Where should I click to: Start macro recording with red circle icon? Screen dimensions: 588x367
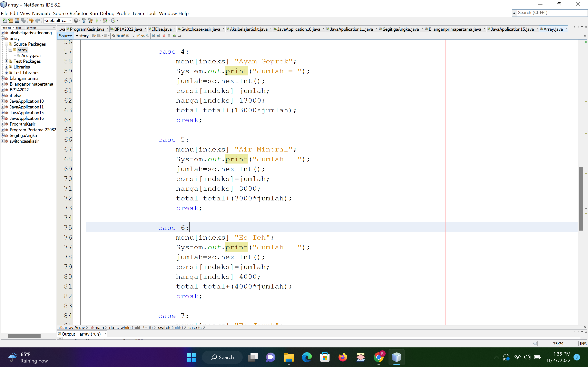pos(164,36)
